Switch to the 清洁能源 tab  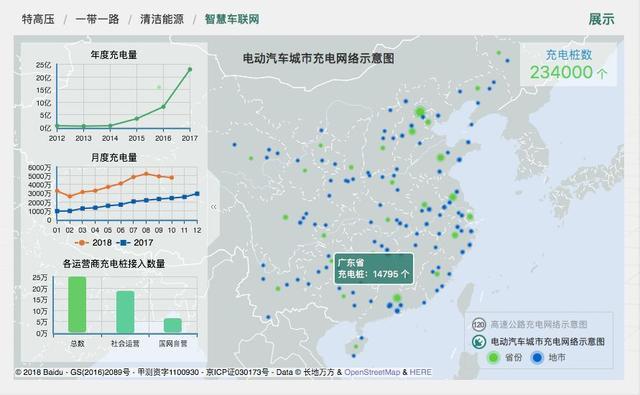[162, 19]
